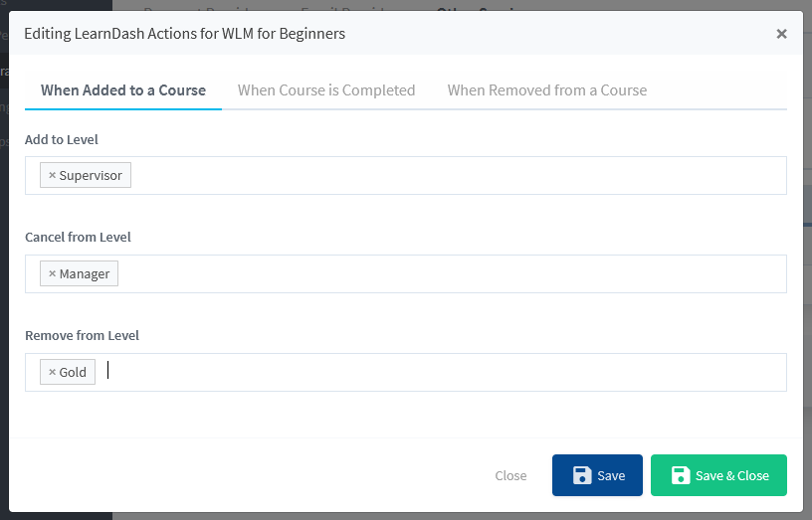The width and height of the screenshot is (812, 520).
Task: Open the Cancel from Level selection box
Action: (406, 273)
